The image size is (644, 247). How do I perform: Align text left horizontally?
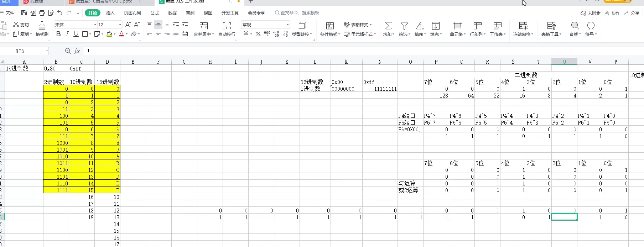[x=149, y=34]
